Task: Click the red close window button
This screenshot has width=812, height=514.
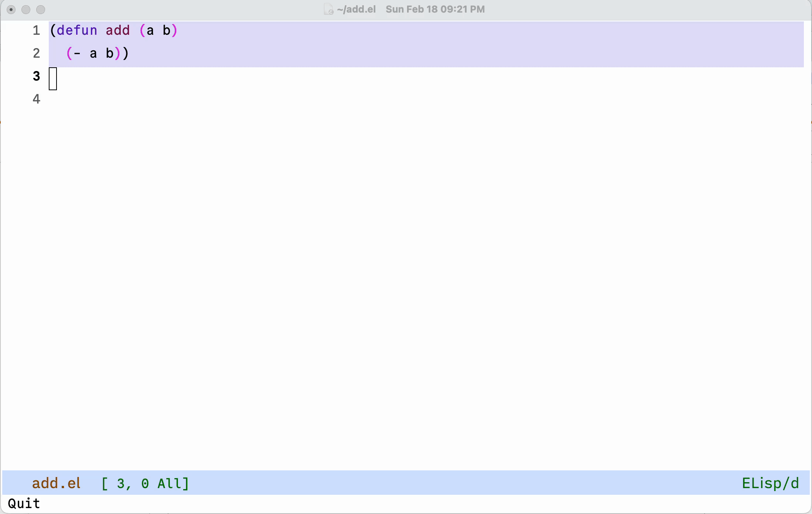Action: tap(11, 10)
